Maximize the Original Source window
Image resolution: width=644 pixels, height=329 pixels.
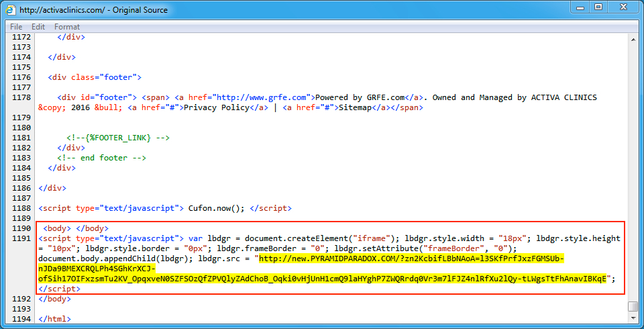[x=598, y=7]
